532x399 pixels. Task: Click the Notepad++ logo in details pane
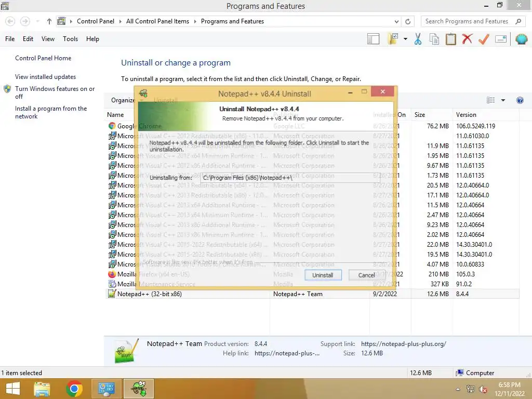(x=127, y=351)
